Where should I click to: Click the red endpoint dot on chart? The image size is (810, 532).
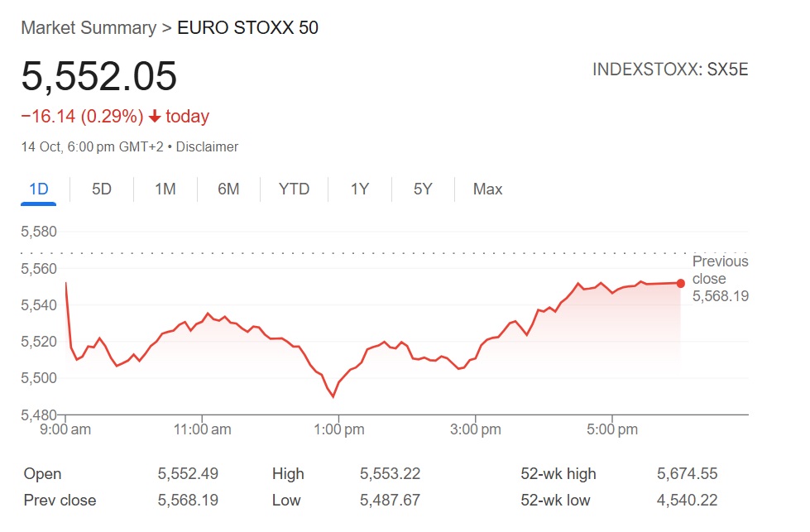(x=680, y=283)
